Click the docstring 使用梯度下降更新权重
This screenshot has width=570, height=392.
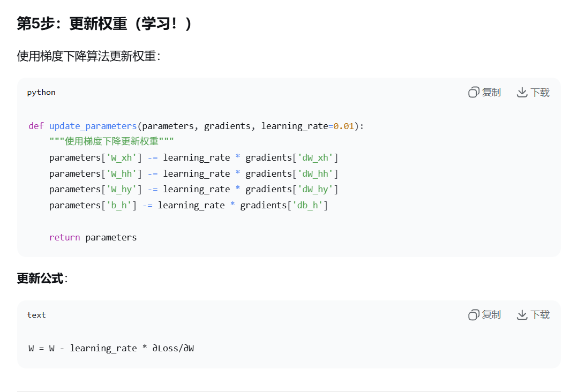[111, 141]
